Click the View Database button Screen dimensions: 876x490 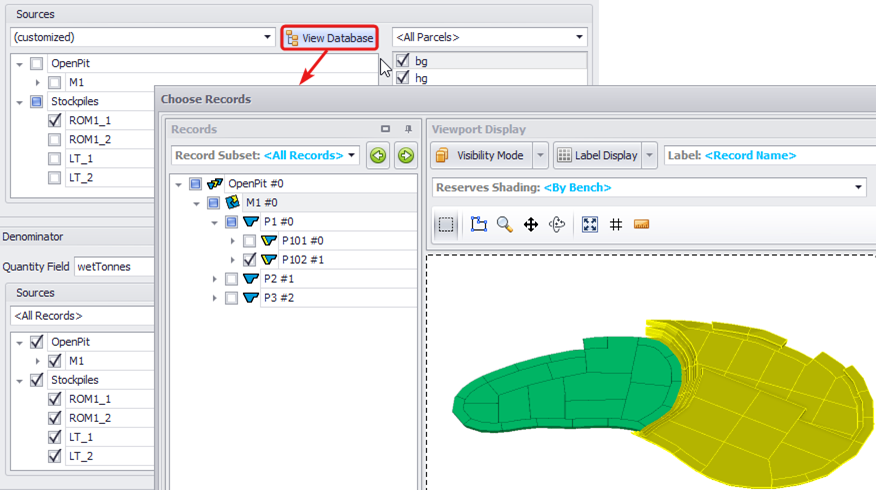(330, 38)
